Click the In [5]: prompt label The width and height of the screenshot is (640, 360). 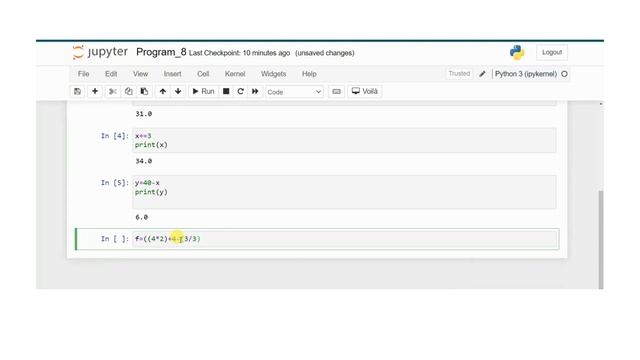[x=115, y=183]
